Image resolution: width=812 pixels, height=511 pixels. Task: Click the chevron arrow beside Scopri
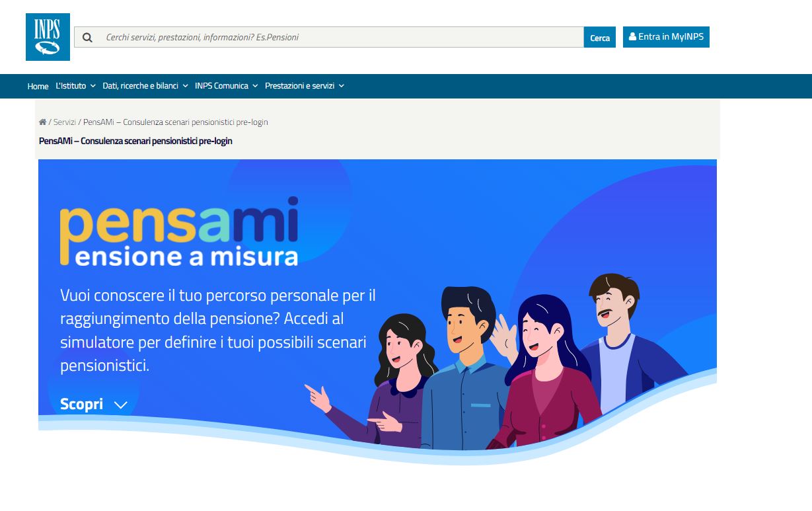120,405
